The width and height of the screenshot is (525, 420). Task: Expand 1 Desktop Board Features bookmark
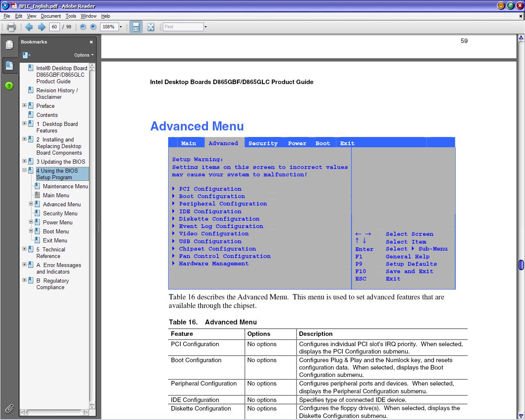[24, 123]
